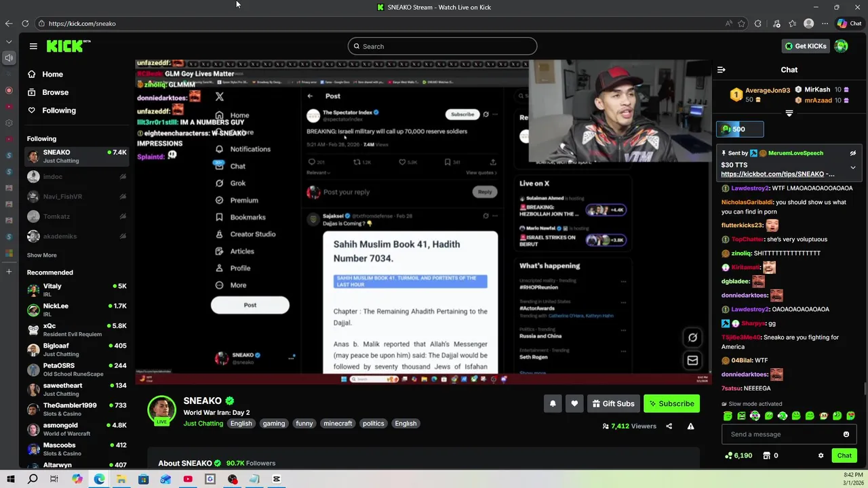Share the stream using the share icon

[669, 426]
